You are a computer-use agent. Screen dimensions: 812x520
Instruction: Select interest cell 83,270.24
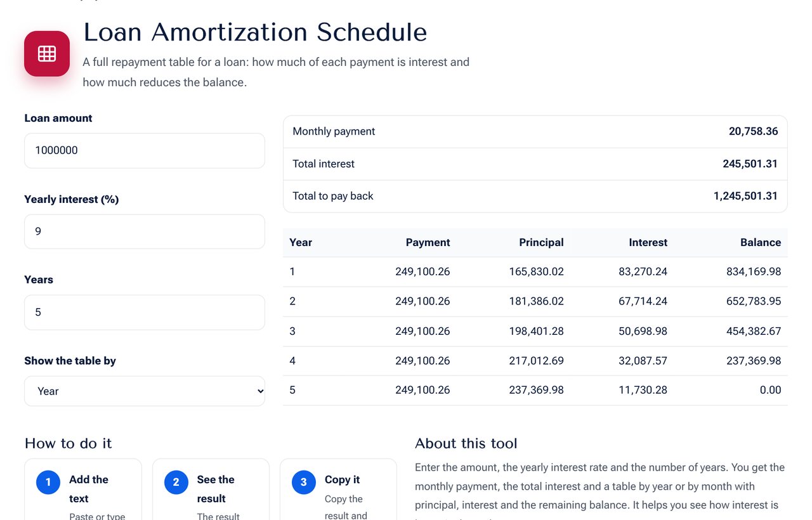tap(643, 271)
